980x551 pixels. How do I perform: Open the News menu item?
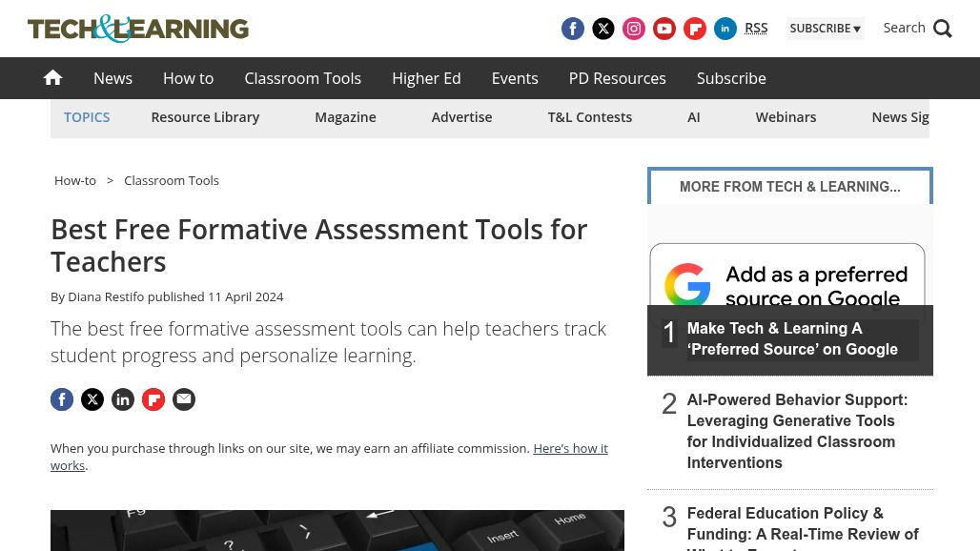click(113, 78)
